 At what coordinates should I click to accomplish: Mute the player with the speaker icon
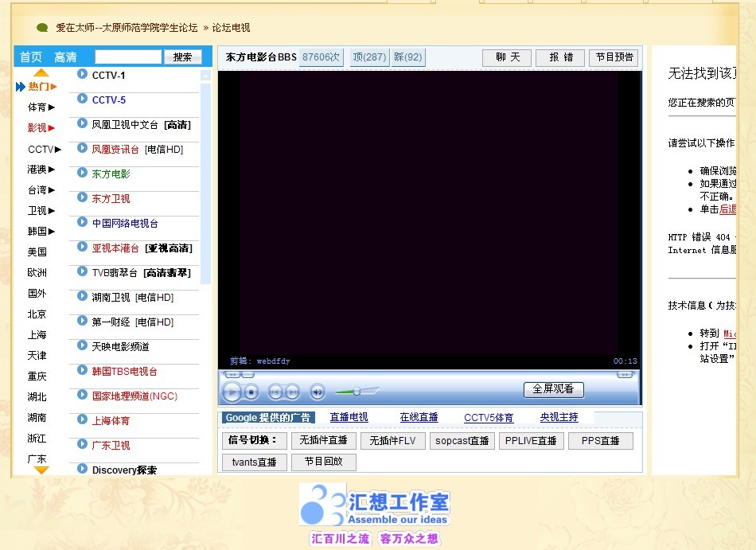pyautogui.click(x=318, y=392)
